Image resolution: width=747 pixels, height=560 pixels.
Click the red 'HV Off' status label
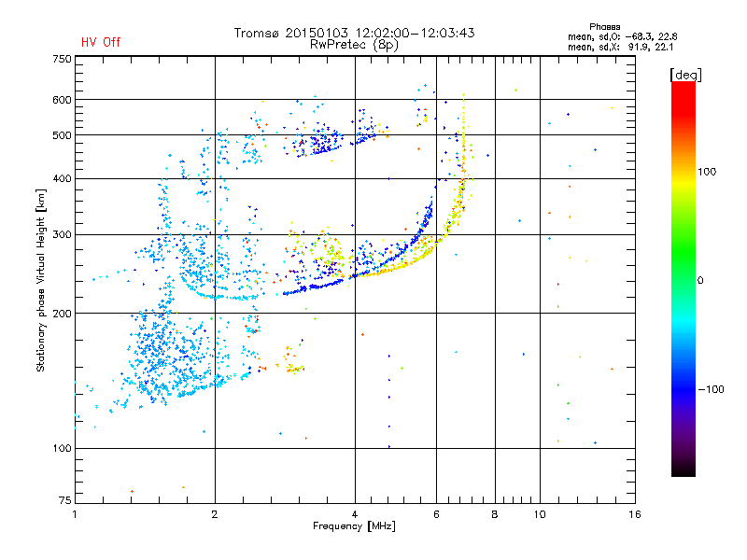tap(101, 42)
